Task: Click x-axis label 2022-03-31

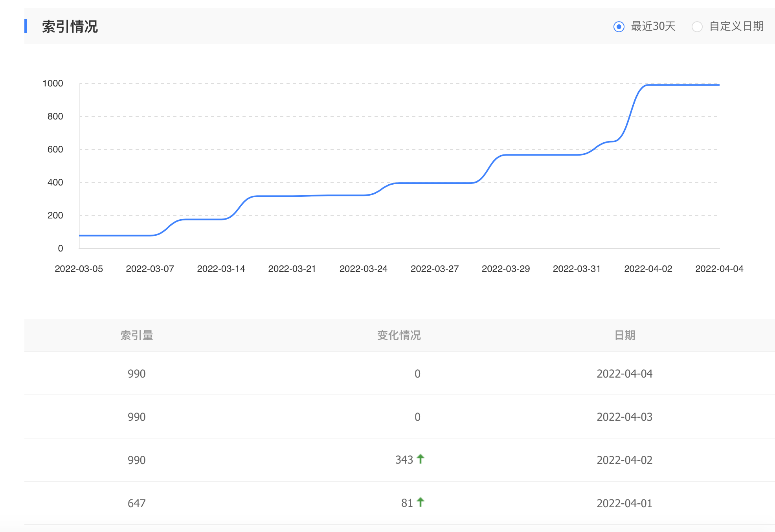Action: point(577,269)
